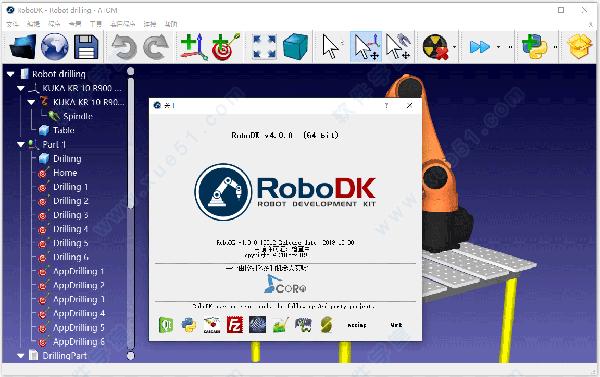Select the Home target
Screen dimensions: 600x377
click(65, 173)
